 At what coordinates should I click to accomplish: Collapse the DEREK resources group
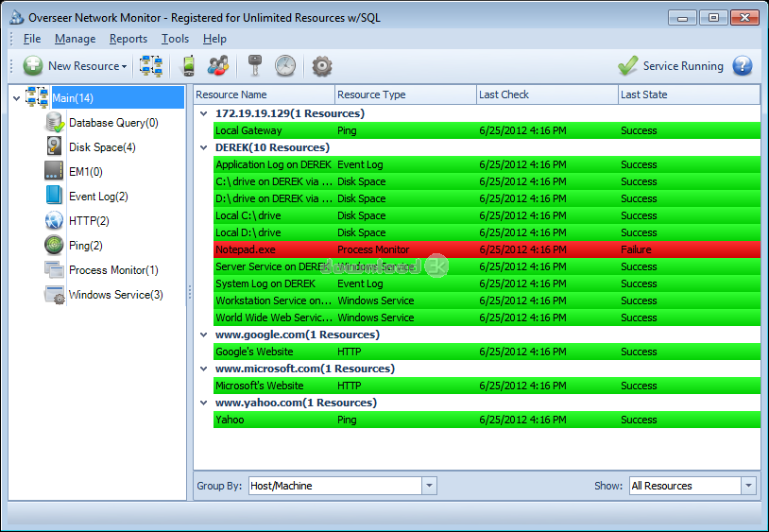click(203, 147)
